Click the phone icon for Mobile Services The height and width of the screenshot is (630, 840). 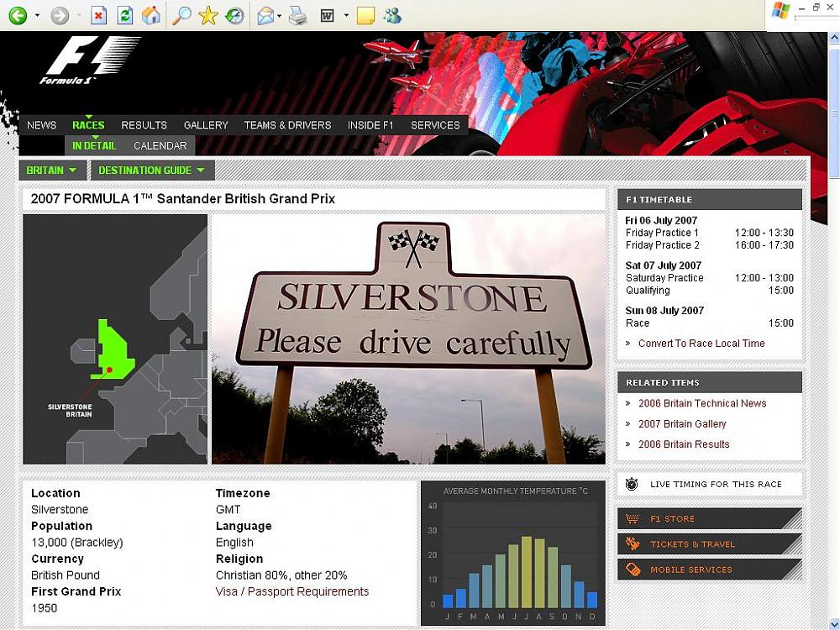click(x=633, y=570)
